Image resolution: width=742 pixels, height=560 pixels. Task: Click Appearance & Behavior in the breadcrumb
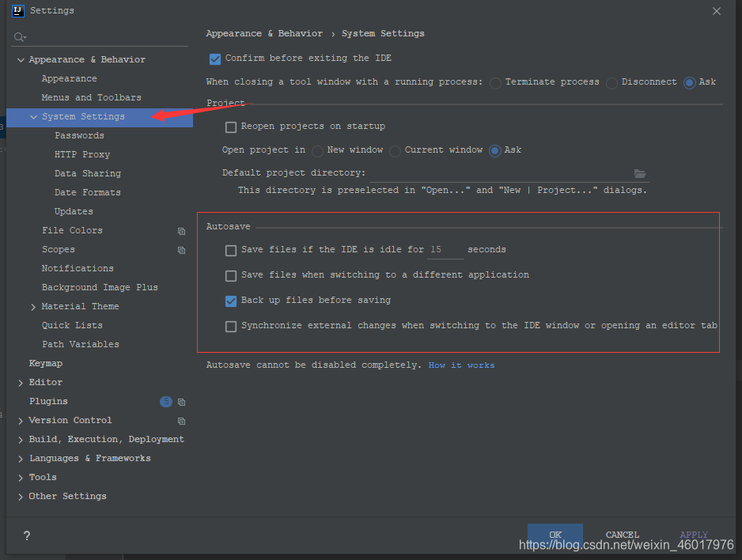coord(264,33)
